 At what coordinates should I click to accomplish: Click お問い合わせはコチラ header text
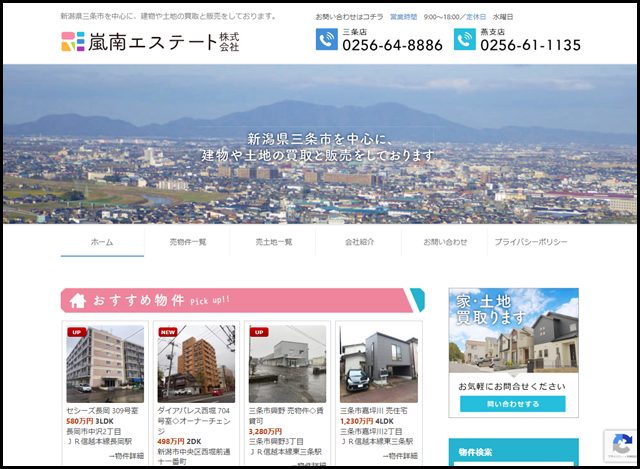click(349, 17)
